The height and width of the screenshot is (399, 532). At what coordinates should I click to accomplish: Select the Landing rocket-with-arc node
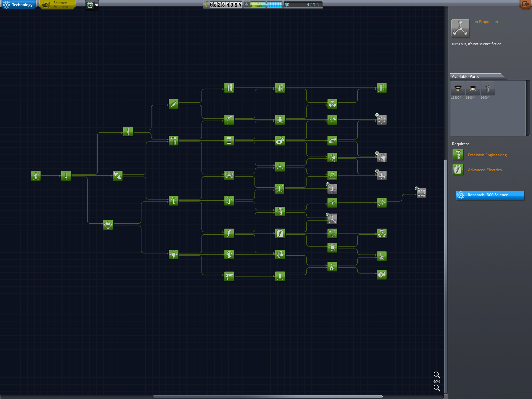[x=229, y=200]
